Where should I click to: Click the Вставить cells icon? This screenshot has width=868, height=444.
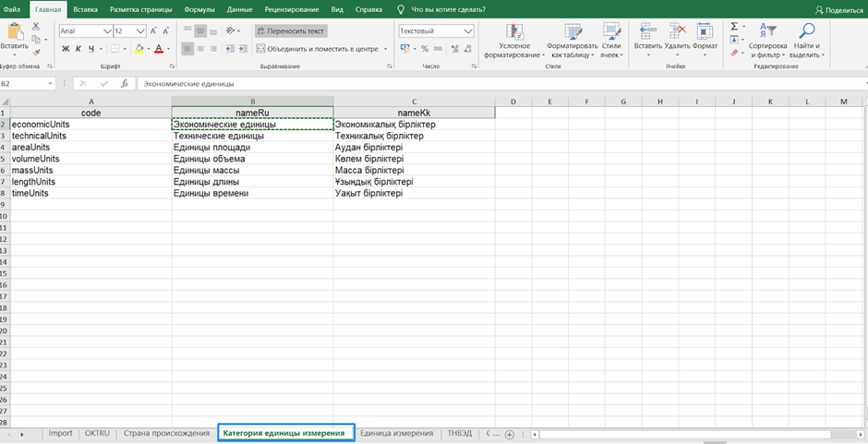(x=647, y=31)
